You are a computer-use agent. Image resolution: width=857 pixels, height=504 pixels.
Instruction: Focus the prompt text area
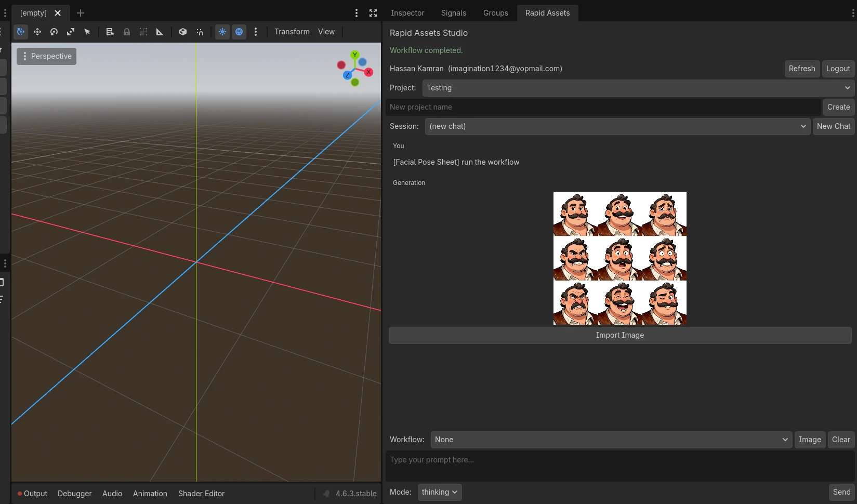(620, 466)
